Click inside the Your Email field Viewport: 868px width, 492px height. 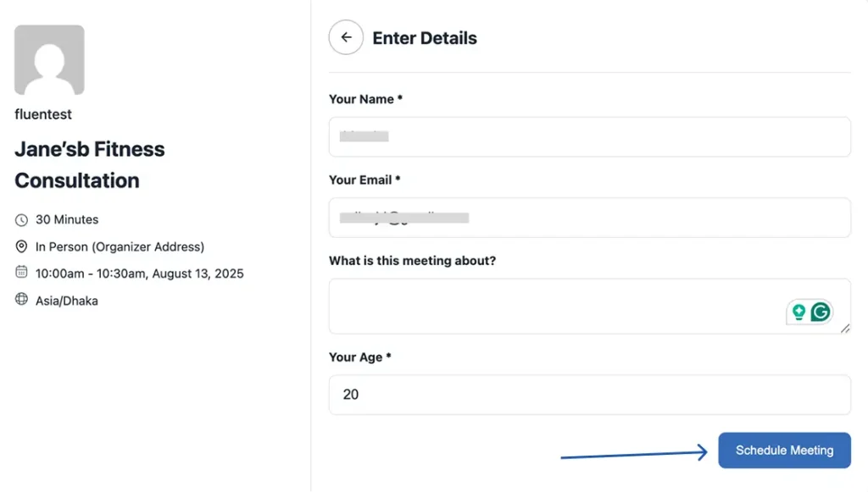click(x=589, y=218)
